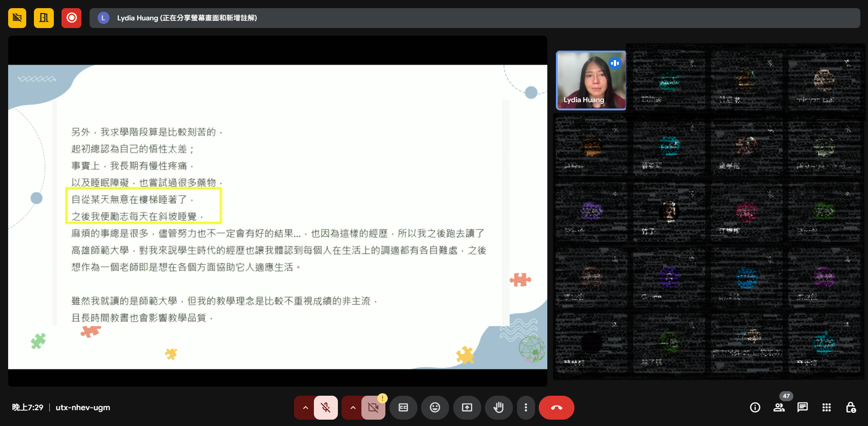This screenshot has height=426, width=868.
Task: Click the yellow slashed-presentation extension icon
Action: 17,18
